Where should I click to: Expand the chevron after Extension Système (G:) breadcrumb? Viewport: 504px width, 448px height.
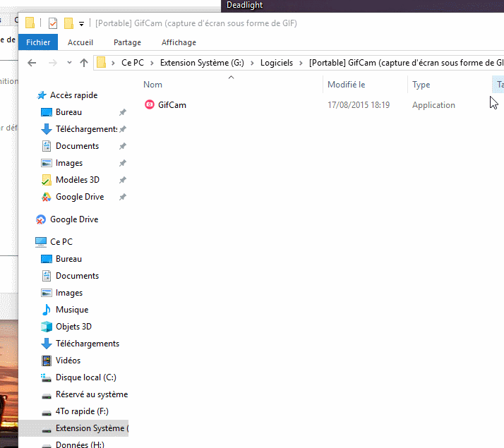(252, 63)
